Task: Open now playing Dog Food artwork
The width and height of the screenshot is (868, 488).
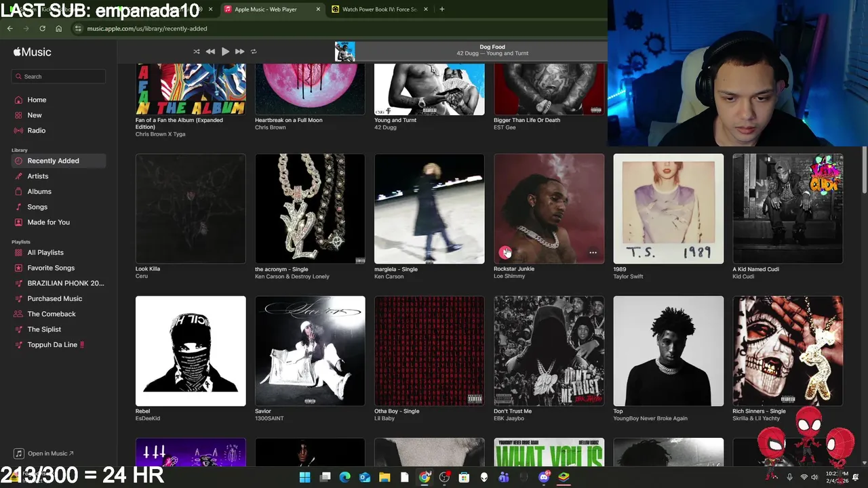Action: pos(344,52)
